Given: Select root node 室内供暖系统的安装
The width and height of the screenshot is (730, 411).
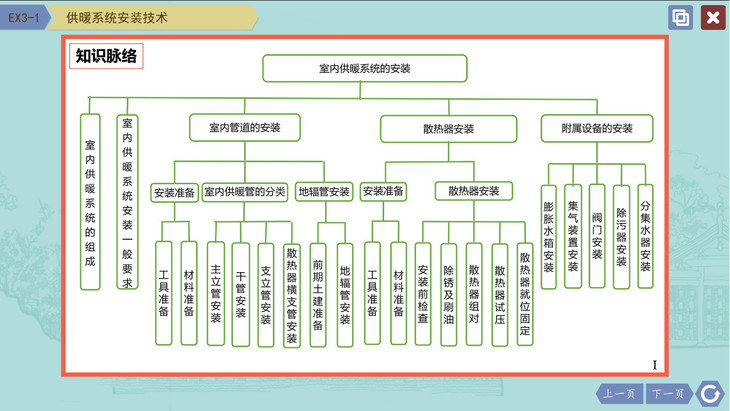Looking at the screenshot, I should [365, 68].
